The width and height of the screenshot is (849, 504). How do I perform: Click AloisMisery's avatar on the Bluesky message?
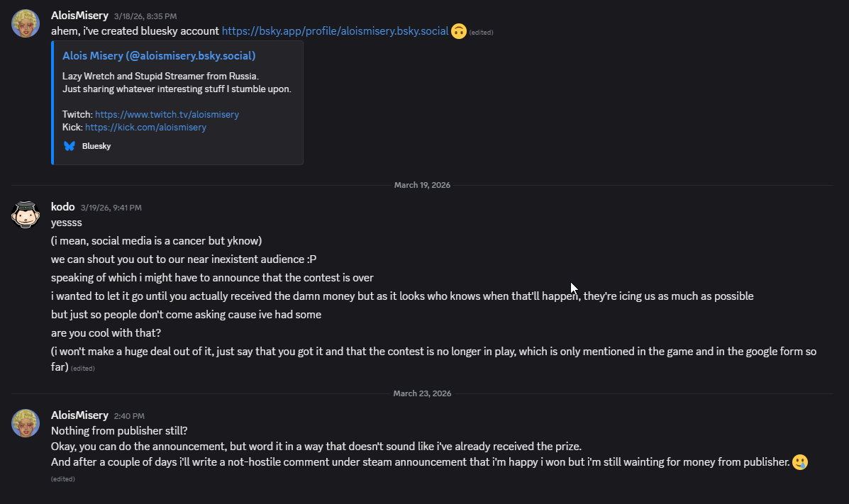tap(26, 23)
